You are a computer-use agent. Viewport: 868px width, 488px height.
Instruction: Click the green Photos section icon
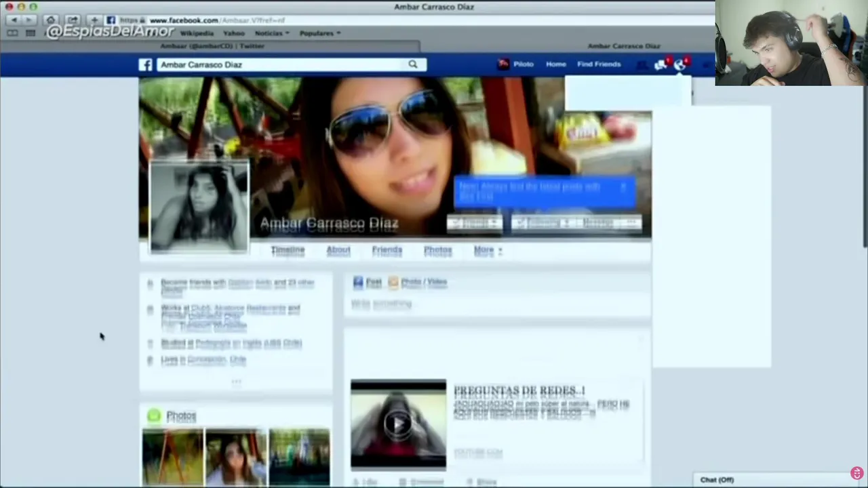pos(154,415)
